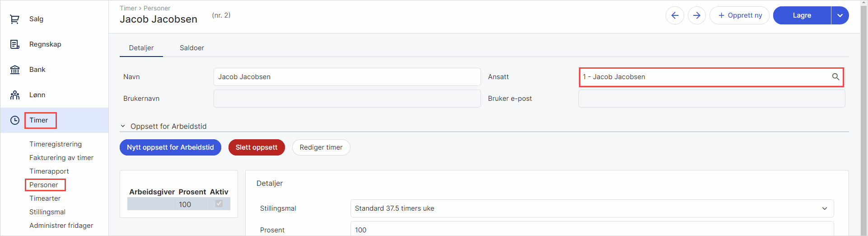This screenshot has height=236, width=868.
Task: Click the Opprett ny button
Action: pos(739,15)
